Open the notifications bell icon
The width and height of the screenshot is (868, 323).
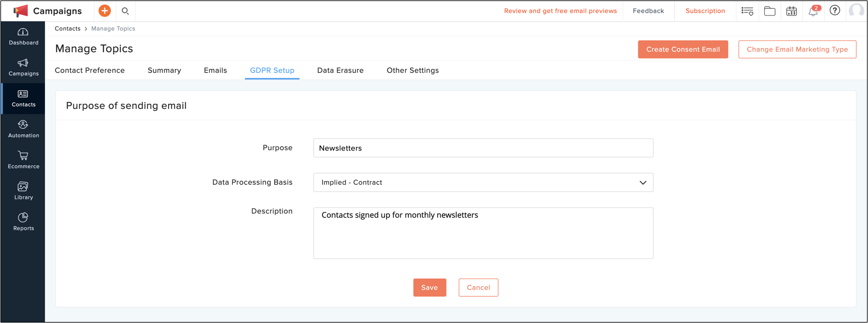point(813,11)
